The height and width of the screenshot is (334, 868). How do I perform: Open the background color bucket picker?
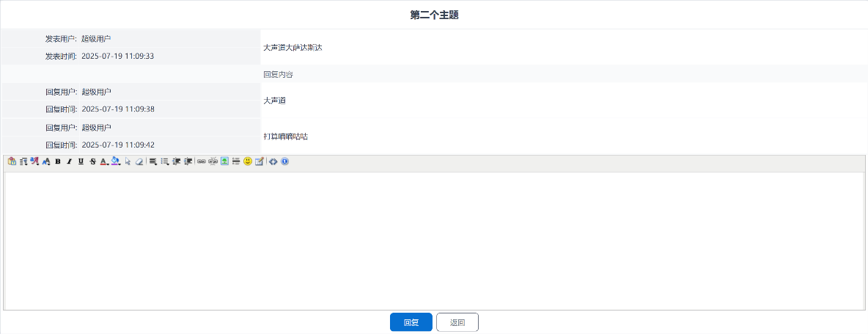click(116, 161)
